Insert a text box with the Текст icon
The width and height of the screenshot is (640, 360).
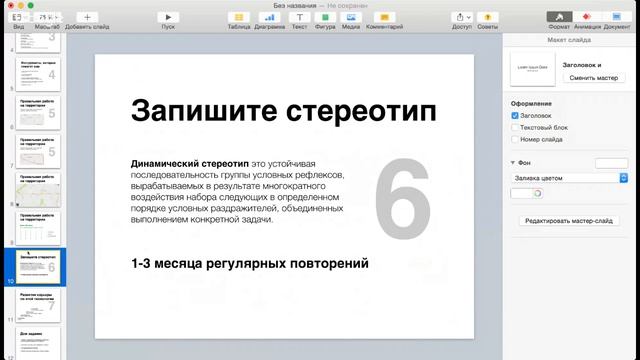click(300, 17)
